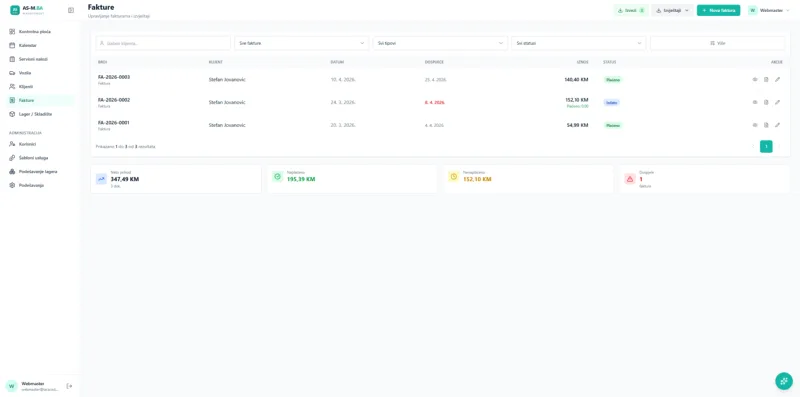Viewport: 800px width, 397px height.
Task: Open the Podešavanje lagera icon in the sidebar
Action: click(12, 172)
